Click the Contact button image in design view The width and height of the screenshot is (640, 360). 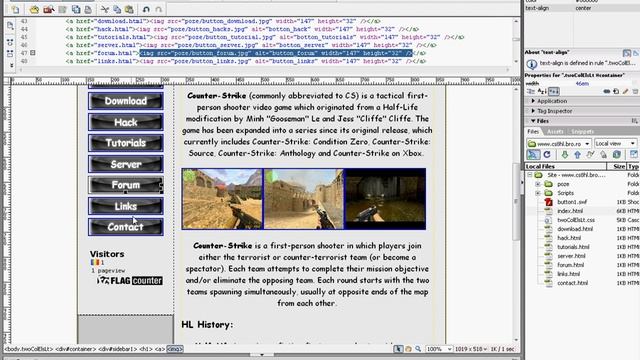point(126,227)
